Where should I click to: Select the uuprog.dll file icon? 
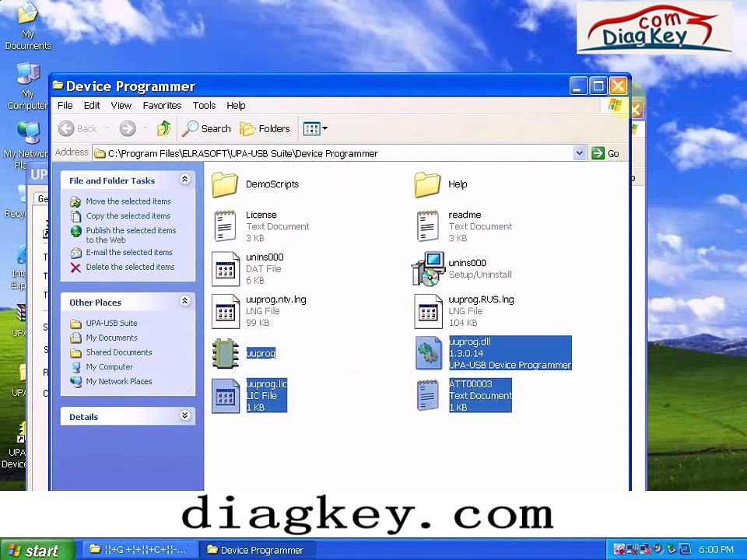[428, 353]
